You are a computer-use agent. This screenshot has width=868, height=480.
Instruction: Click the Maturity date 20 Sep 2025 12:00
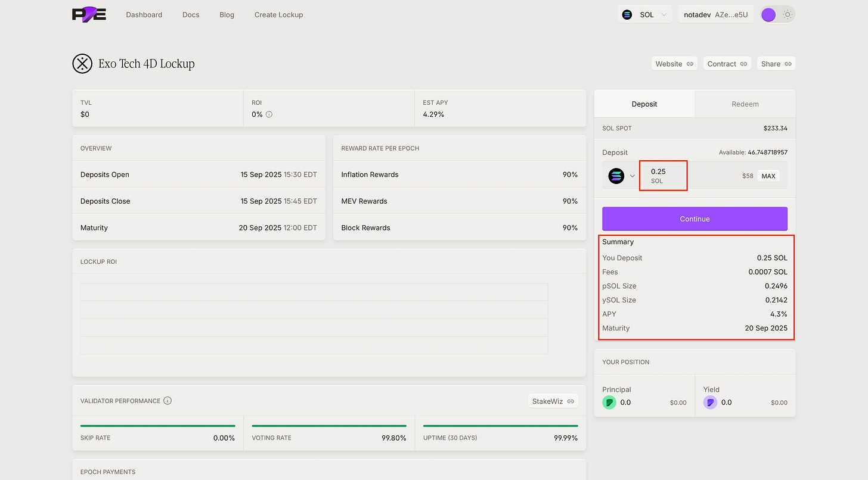pos(278,227)
